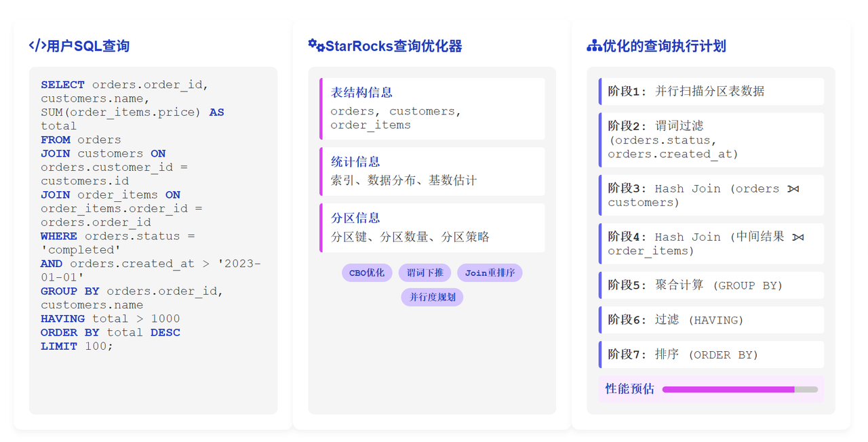
Task: Select the 谓词下推 tag
Action: (425, 273)
